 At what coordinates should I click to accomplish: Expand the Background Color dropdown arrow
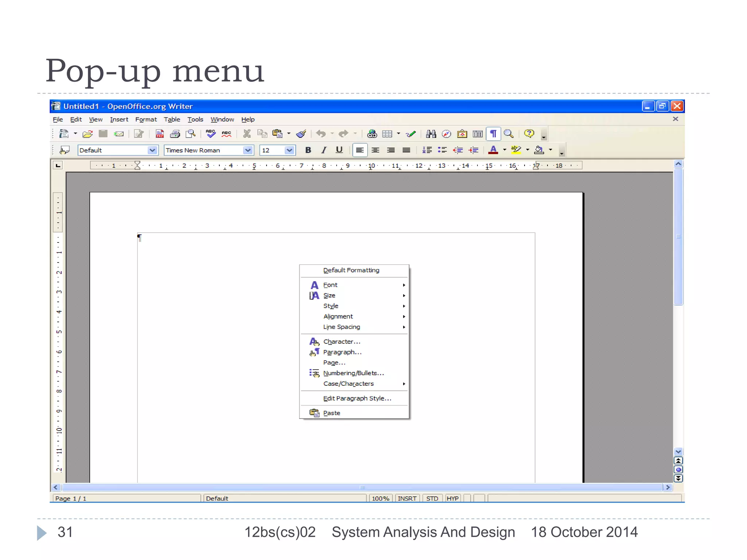pos(551,150)
